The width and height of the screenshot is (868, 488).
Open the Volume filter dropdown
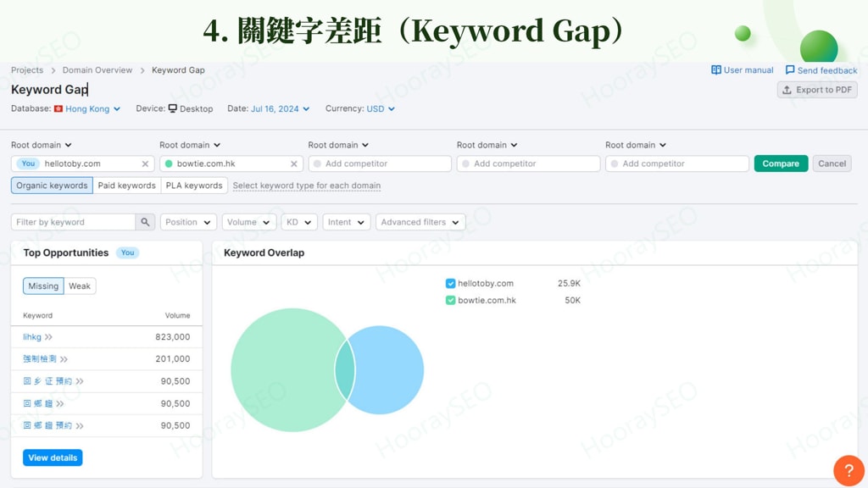coord(248,222)
